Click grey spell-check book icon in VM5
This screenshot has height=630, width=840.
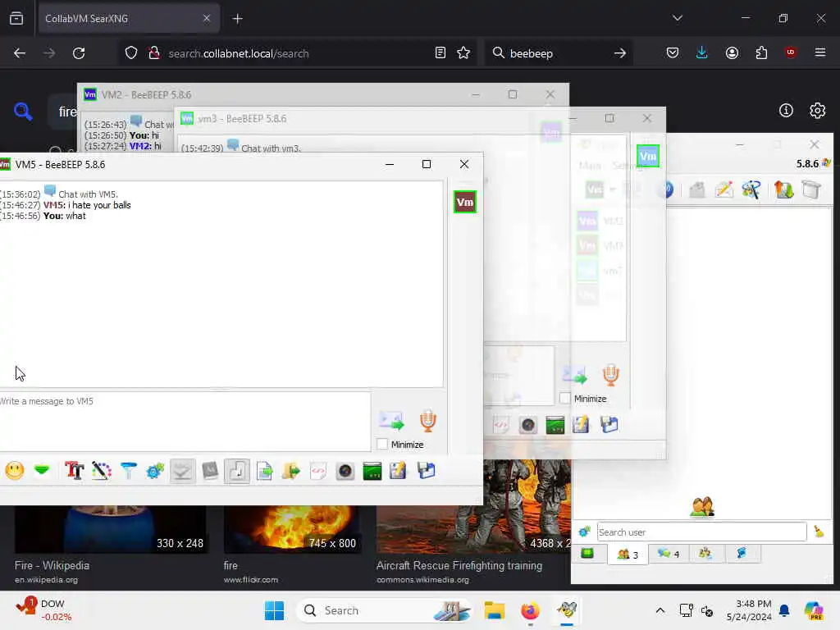[x=210, y=471]
